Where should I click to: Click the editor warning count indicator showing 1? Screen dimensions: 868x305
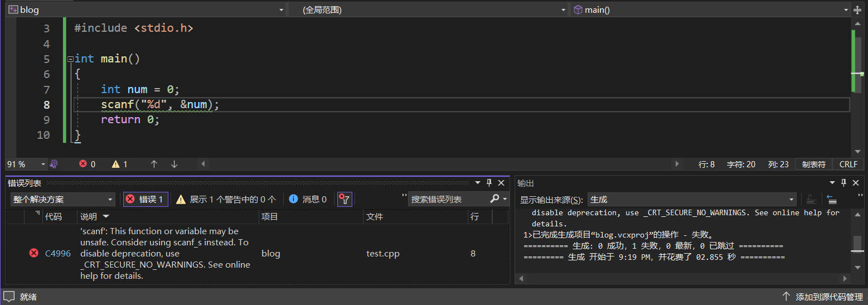point(119,164)
